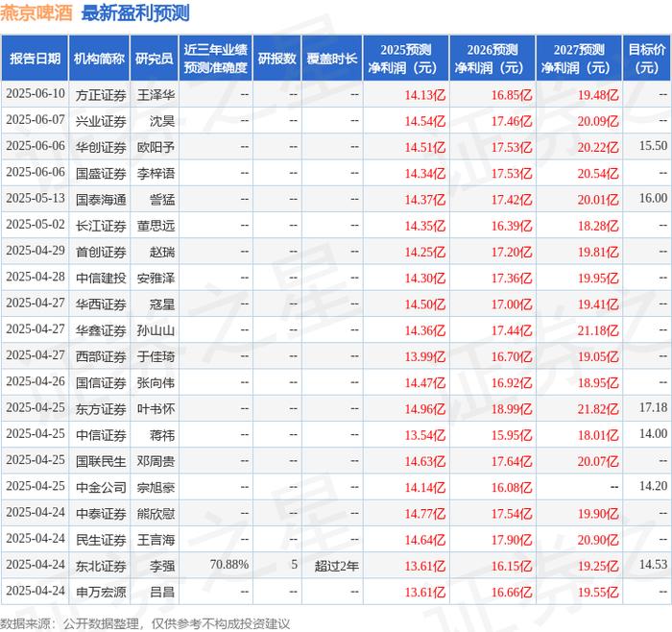Click the 20.90亿 forecast value

(x=598, y=540)
